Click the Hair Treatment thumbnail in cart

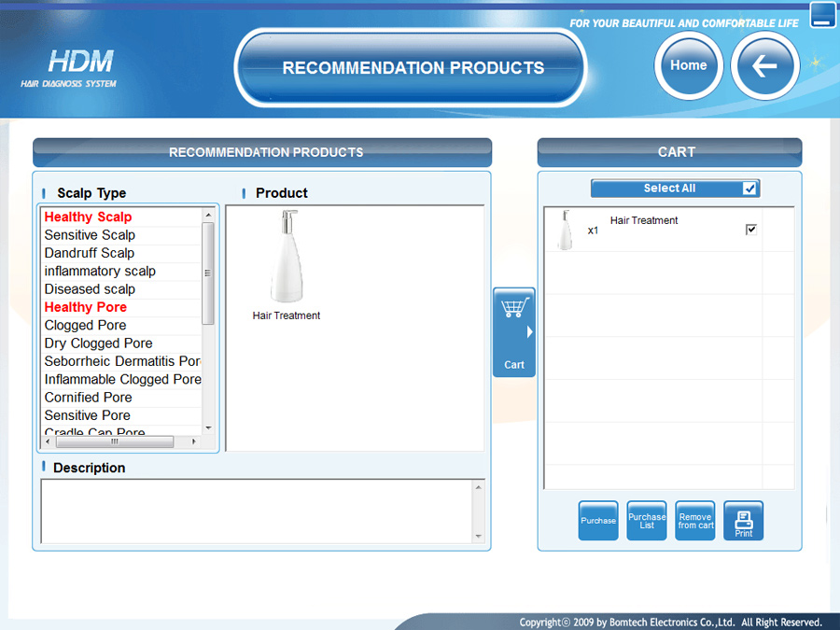point(565,231)
